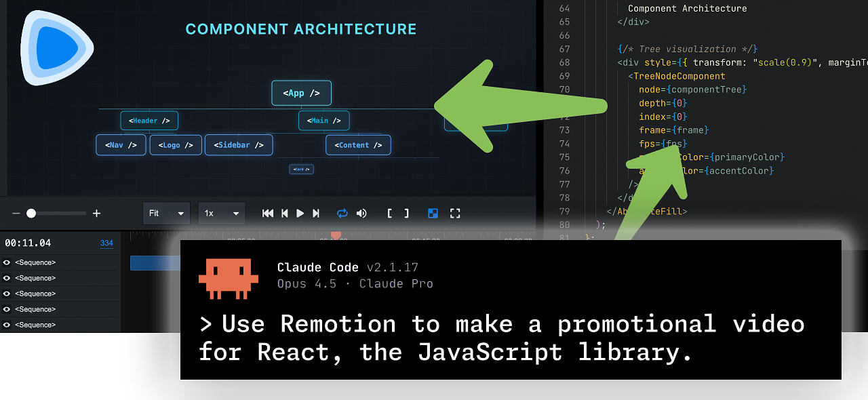
Task: Click the <Nav /> node in preview
Action: [x=121, y=145]
